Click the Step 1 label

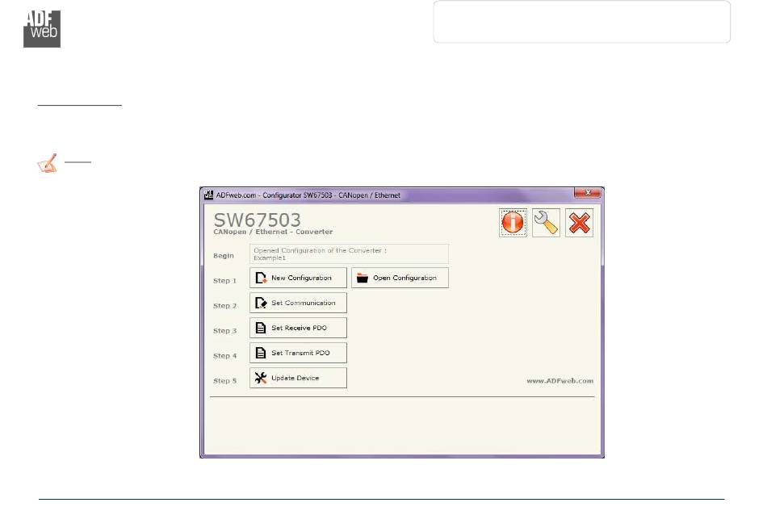[224, 281]
